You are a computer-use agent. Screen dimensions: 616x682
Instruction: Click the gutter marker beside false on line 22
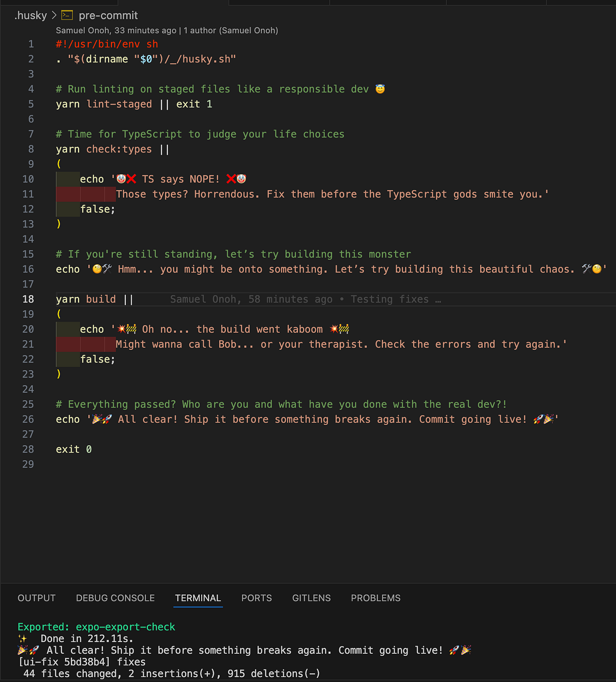tap(68, 359)
